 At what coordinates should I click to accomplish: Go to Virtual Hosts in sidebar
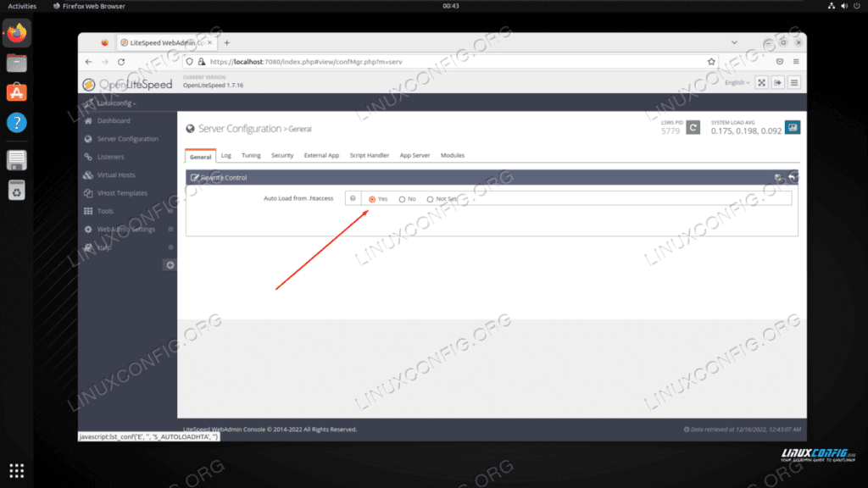point(116,175)
